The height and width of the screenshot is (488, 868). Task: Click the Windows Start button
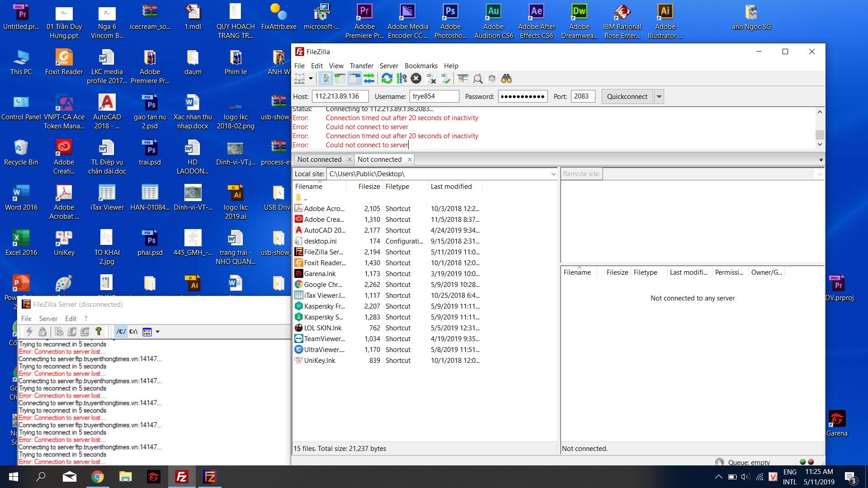tap(14, 477)
